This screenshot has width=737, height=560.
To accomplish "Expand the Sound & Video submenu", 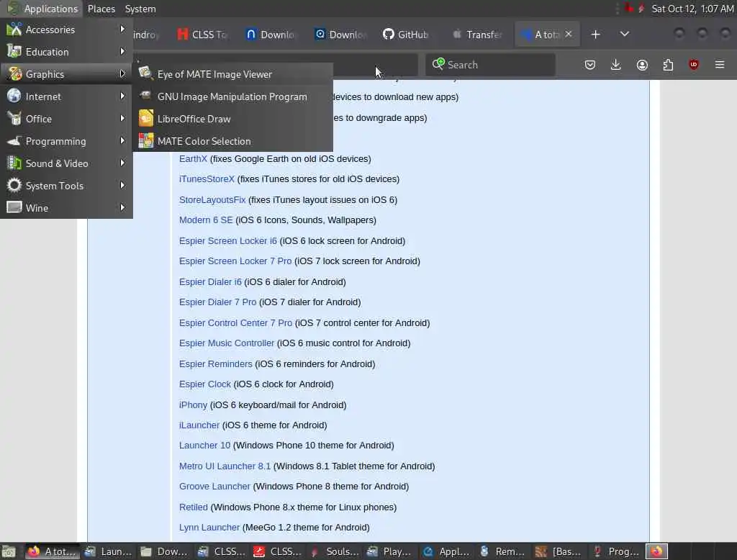I will click(66, 163).
